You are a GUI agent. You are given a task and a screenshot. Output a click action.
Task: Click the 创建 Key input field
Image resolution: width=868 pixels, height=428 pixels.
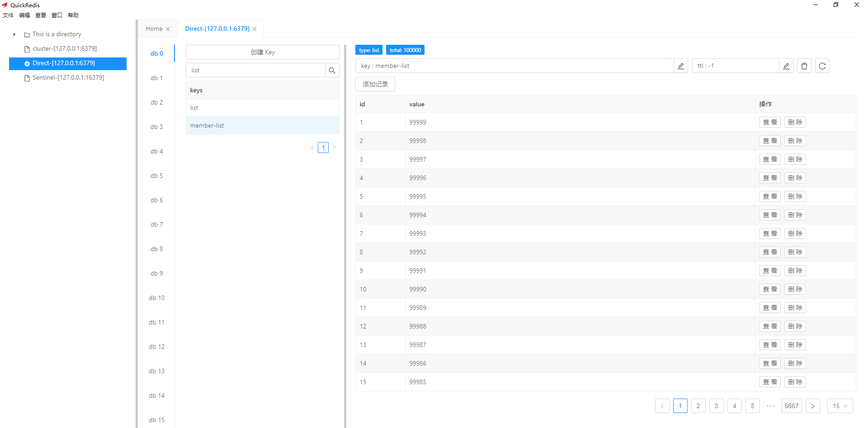pos(262,52)
